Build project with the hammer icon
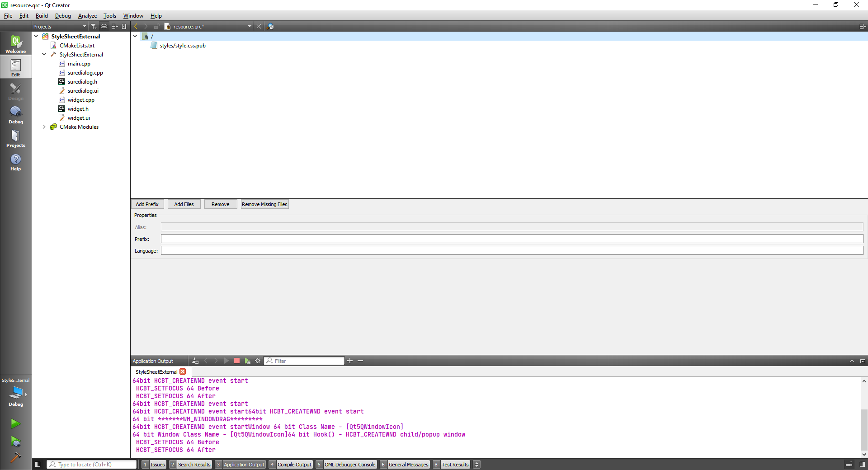 [16, 457]
